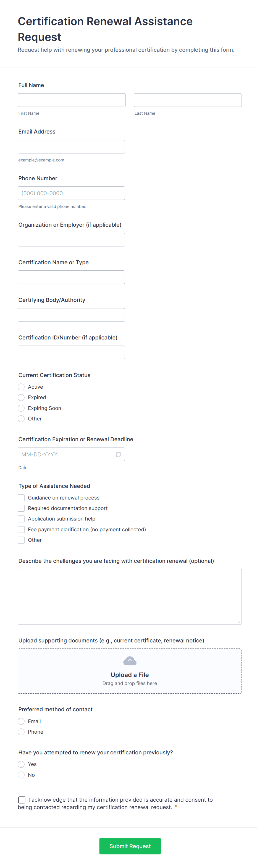Screen dimensions: 257x868
Task: Check Fee payment clarification option
Action: (x=21, y=529)
